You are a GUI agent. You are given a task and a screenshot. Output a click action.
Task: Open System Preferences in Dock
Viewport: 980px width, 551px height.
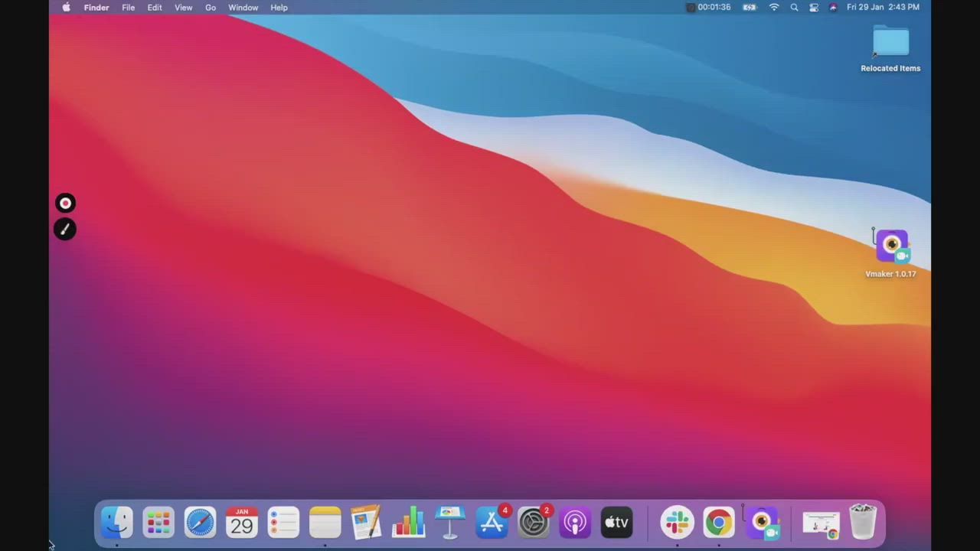point(533,523)
